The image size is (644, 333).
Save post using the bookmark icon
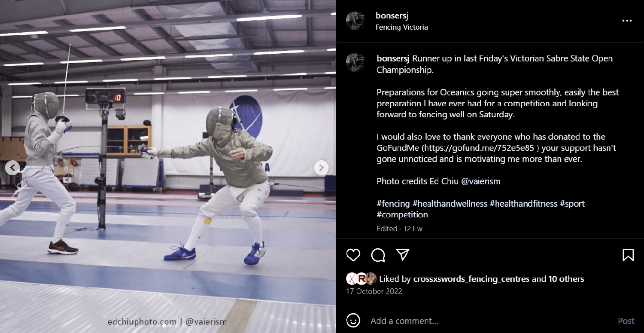coord(628,255)
